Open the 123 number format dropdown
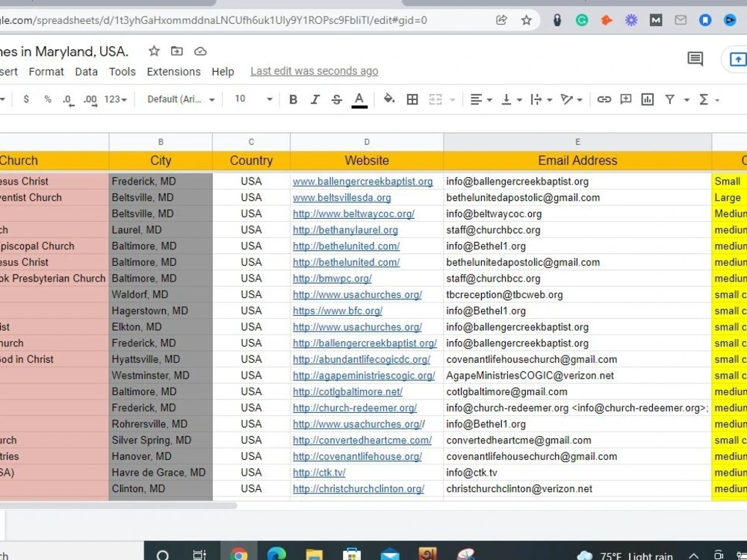747x560 pixels. 115,99
